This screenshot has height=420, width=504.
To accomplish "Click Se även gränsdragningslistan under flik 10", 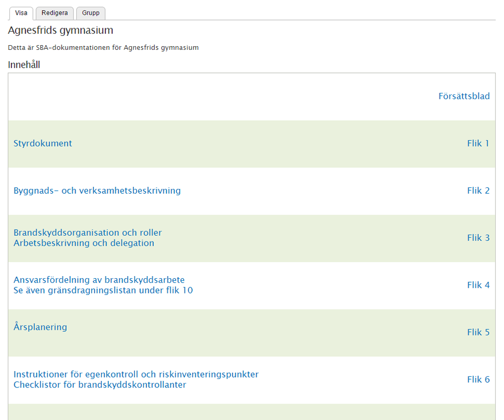I will click(103, 290).
